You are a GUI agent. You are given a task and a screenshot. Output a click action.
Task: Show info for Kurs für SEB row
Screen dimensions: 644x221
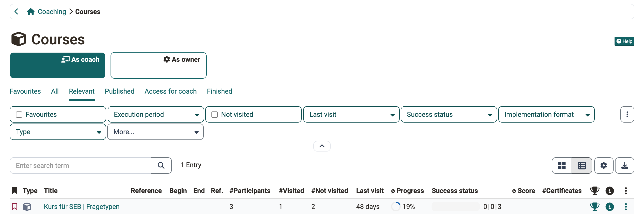[x=609, y=207]
